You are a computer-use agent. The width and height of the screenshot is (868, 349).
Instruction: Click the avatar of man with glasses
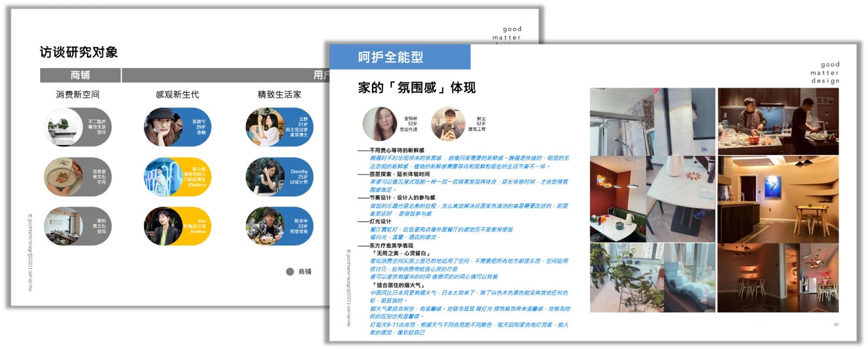tap(448, 124)
